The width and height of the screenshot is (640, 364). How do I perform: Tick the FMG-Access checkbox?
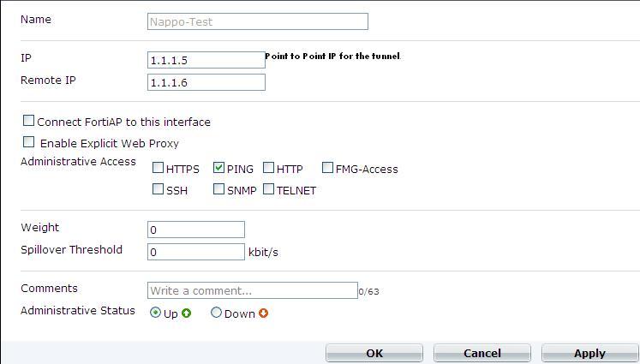pyautogui.click(x=328, y=168)
